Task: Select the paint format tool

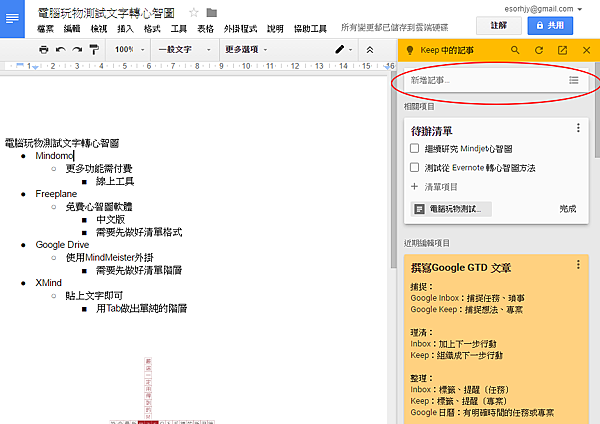Action: click(x=94, y=49)
